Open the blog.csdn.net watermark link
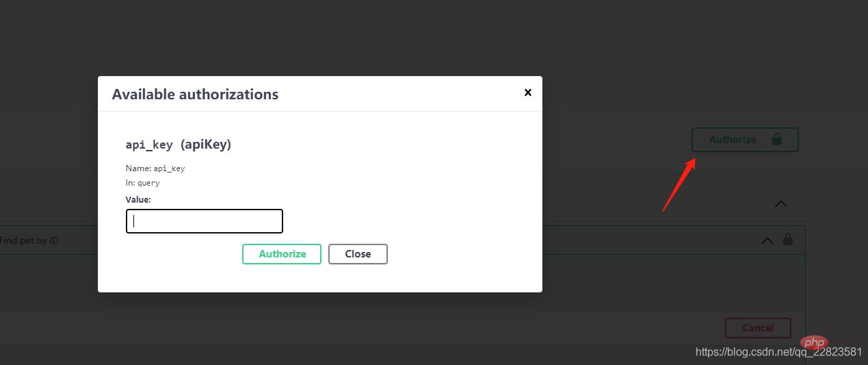 [778, 352]
